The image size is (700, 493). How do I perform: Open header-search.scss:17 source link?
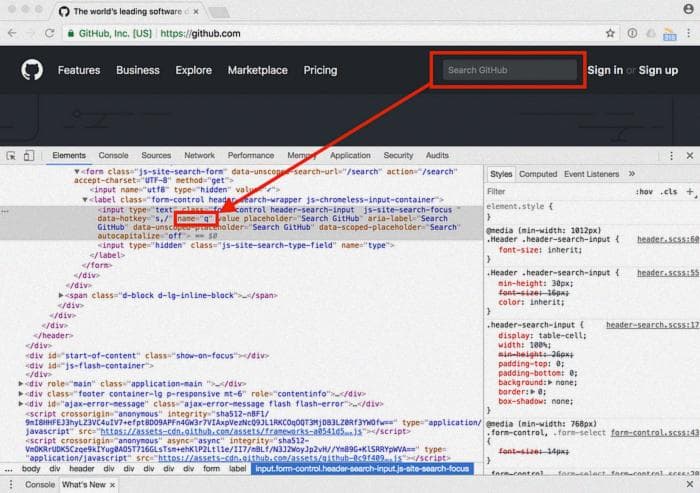pyautogui.click(x=652, y=325)
